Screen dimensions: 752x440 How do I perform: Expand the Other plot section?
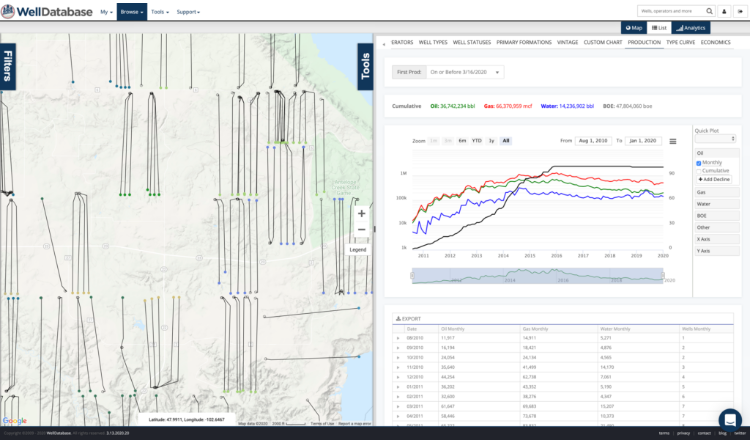(717, 227)
